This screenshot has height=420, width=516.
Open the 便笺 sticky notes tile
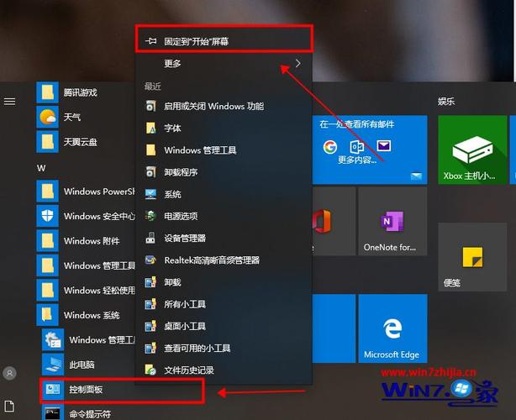[472, 257]
